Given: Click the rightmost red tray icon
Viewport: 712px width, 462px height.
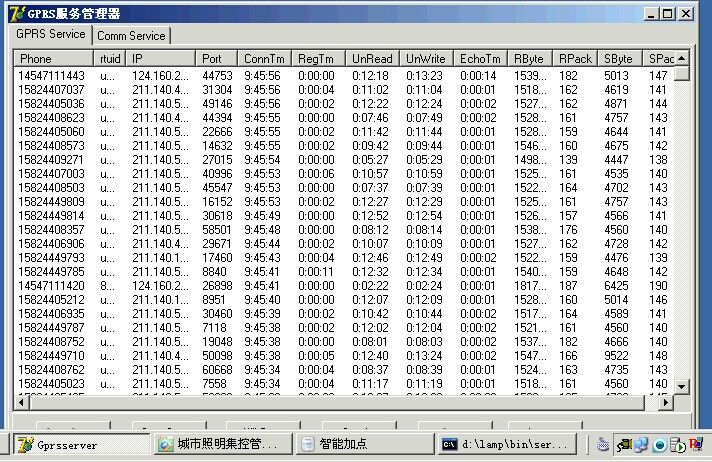Looking at the screenshot, I should (x=696, y=443).
